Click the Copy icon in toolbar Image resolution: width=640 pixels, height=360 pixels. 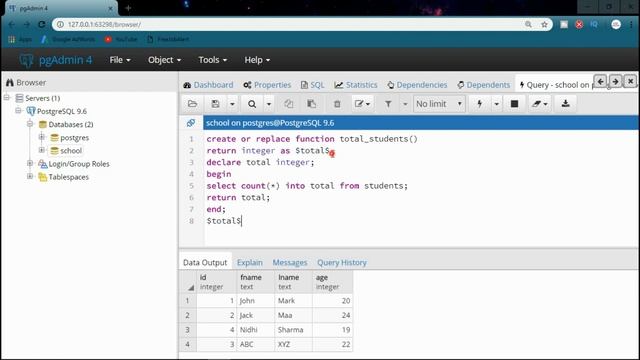[x=289, y=104]
